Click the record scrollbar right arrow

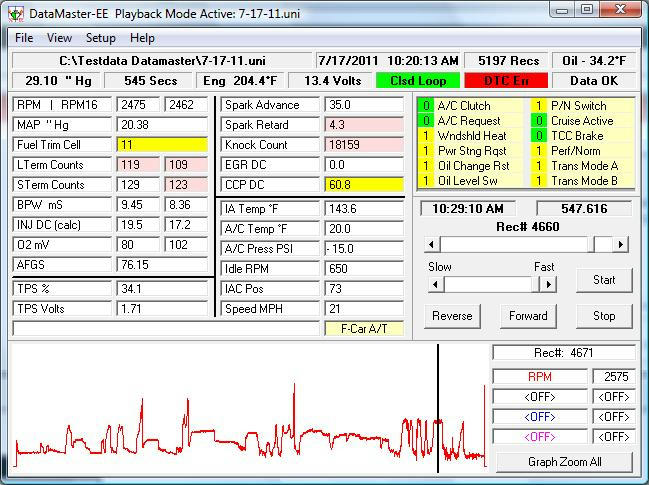coord(621,245)
